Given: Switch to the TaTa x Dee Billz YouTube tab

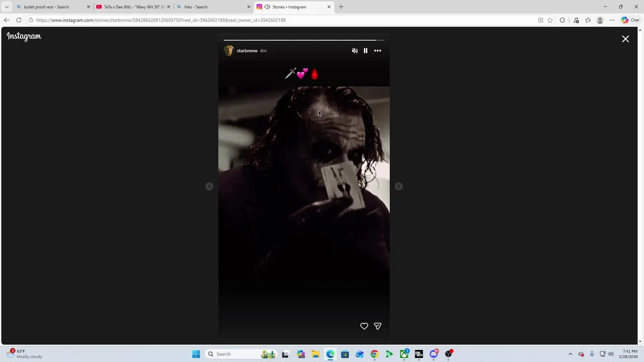Looking at the screenshot, I should pyautogui.click(x=134, y=7).
